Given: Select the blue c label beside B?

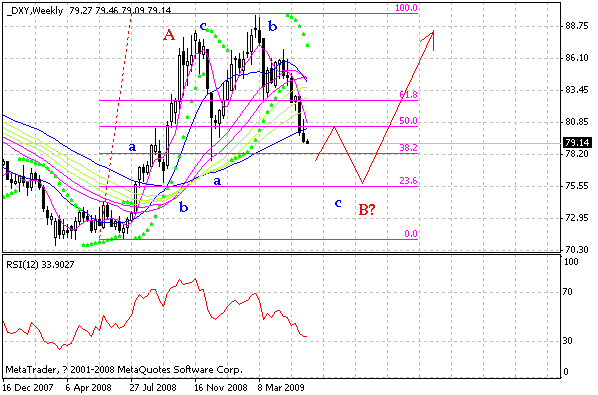Looking at the screenshot, I should pos(338,203).
